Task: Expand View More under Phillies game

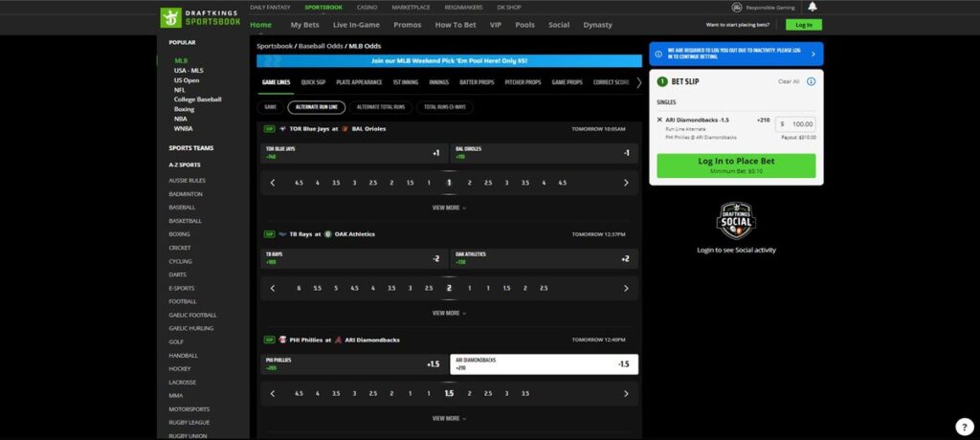Action: click(x=449, y=419)
